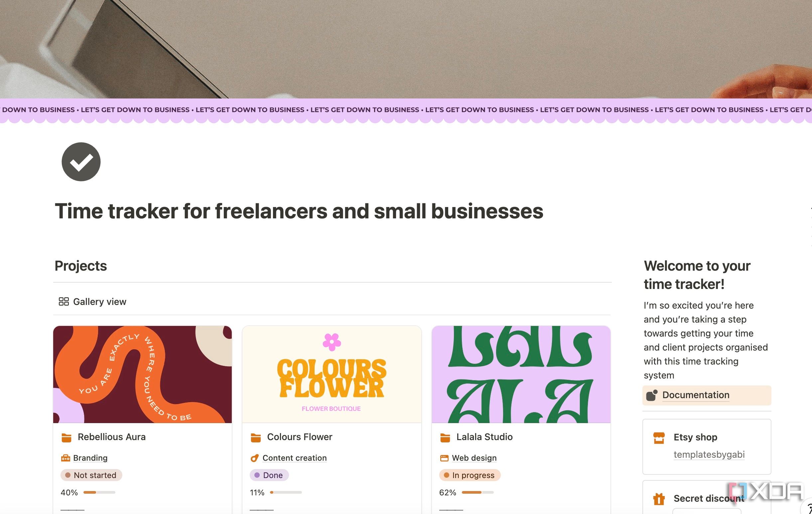Expand the Lalala Studio project card
This screenshot has width=812, height=514.
pyautogui.click(x=485, y=436)
